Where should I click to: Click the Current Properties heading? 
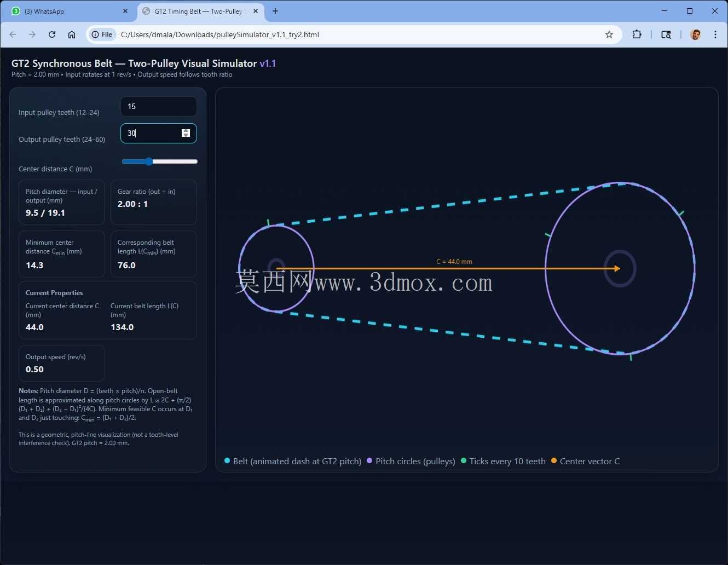tap(54, 293)
